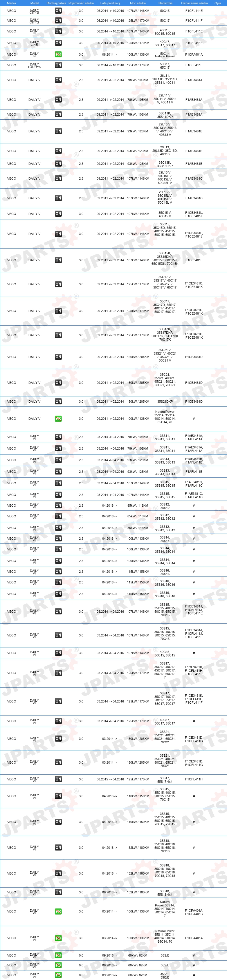Screen dimensions: 227x980
Task: Click the 50C14 Natural Power body cell
Action: click(x=165, y=55)
